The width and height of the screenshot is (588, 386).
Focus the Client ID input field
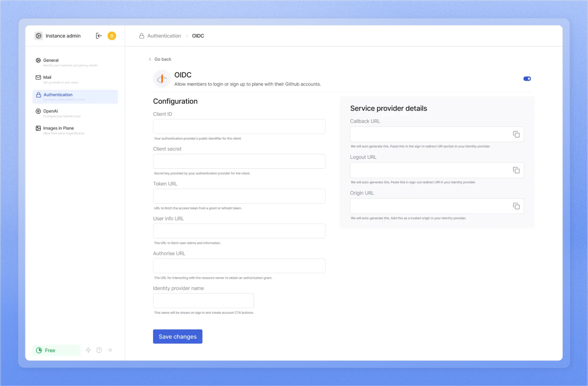pos(239,127)
